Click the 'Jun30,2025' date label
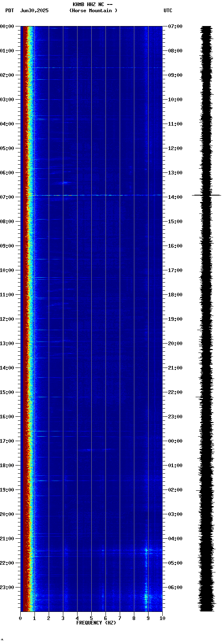Screen dimensions: 224x644 tap(34, 11)
